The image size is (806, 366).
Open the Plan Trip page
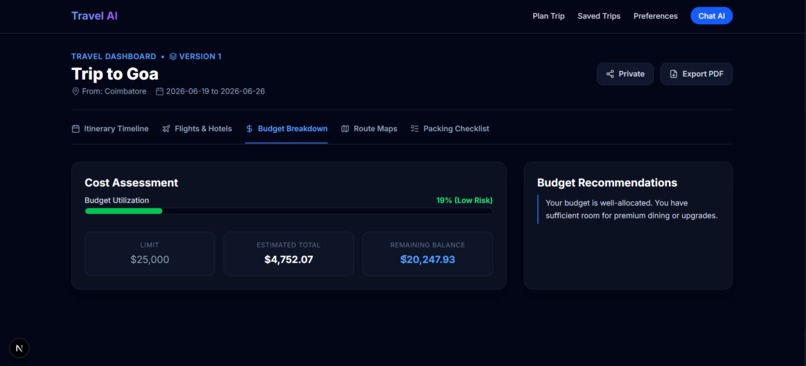click(548, 16)
